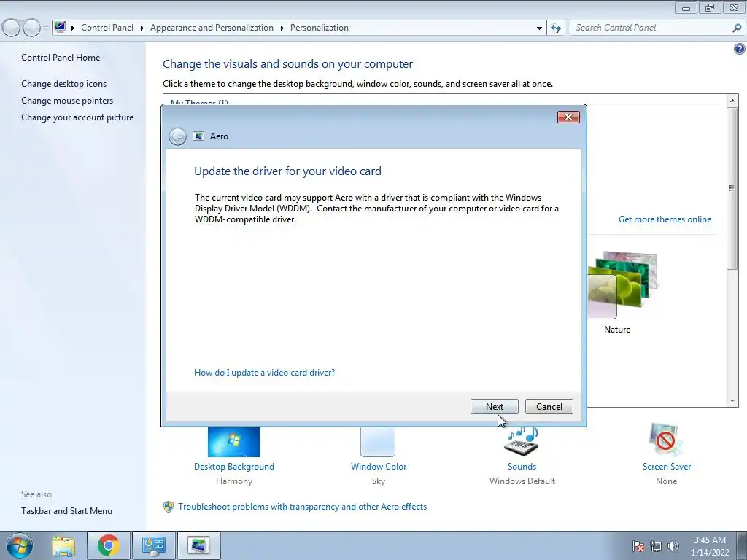Launch Google Chrome from taskbar
747x560 pixels.
[108, 545]
